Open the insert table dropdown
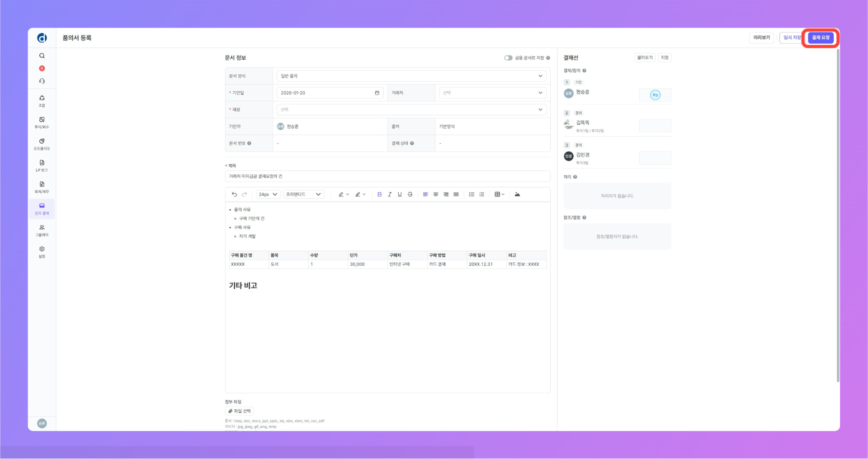 (x=500, y=194)
